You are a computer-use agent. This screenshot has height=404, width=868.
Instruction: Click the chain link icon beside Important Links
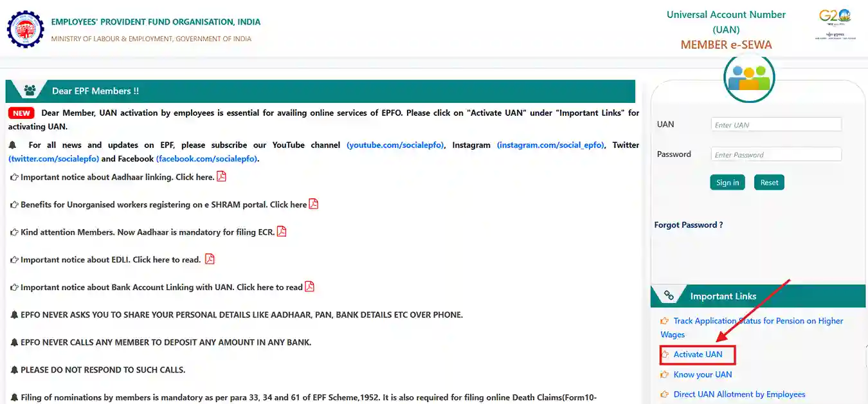tap(669, 296)
